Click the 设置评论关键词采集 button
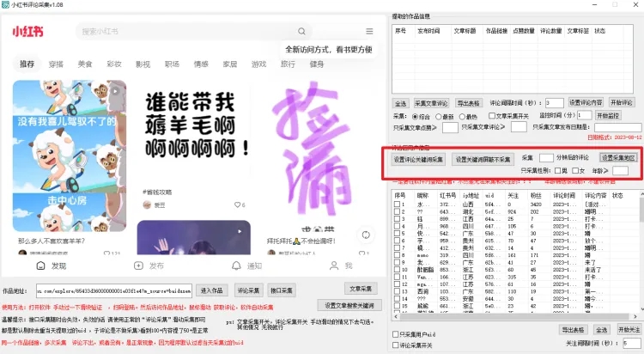 point(418,160)
